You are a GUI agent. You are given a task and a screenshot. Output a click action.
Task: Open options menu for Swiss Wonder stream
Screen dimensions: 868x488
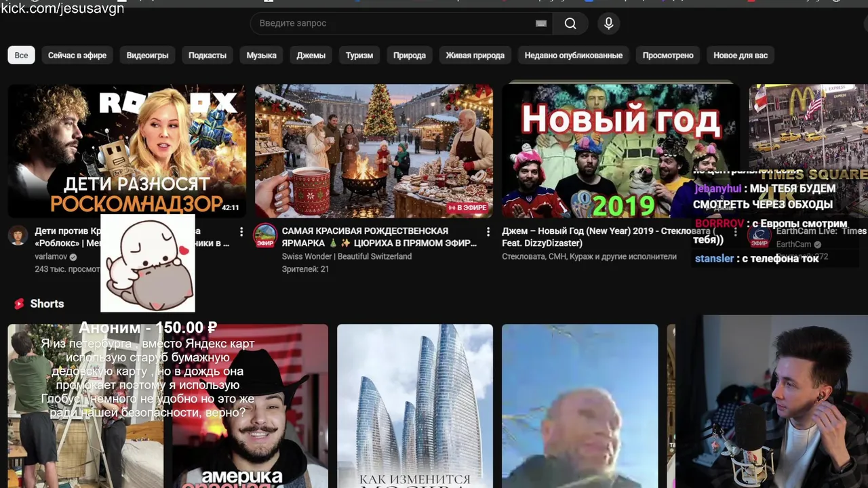pyautogui.click(x=488, y=232)
